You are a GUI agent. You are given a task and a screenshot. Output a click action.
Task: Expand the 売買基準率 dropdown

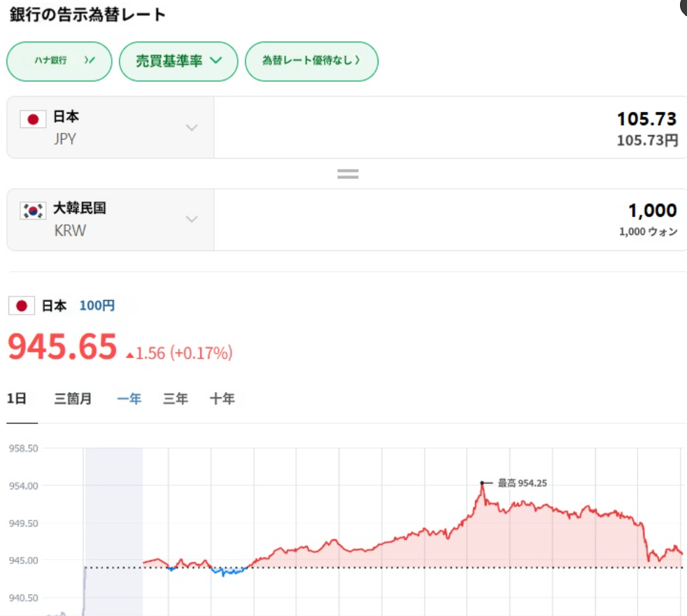pos(178,61)
